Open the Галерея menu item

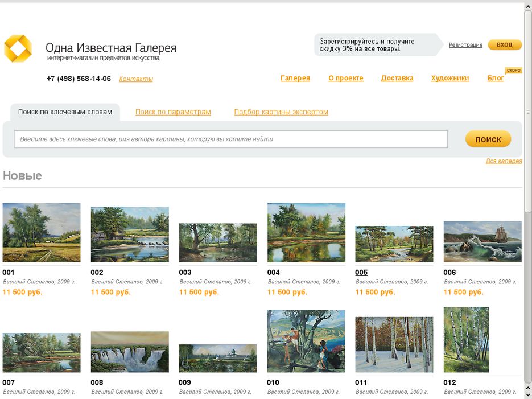click(295, 78)
